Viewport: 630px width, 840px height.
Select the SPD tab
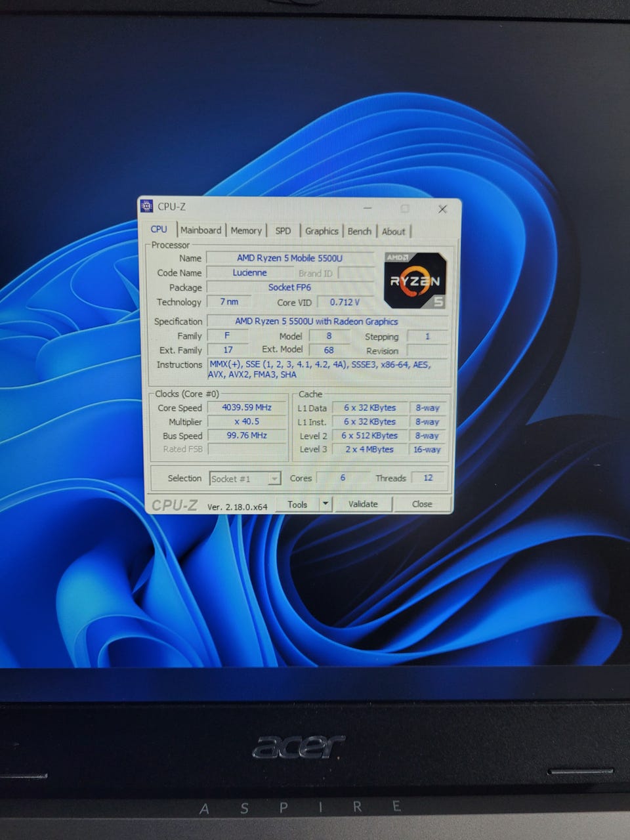click(283, 231)
